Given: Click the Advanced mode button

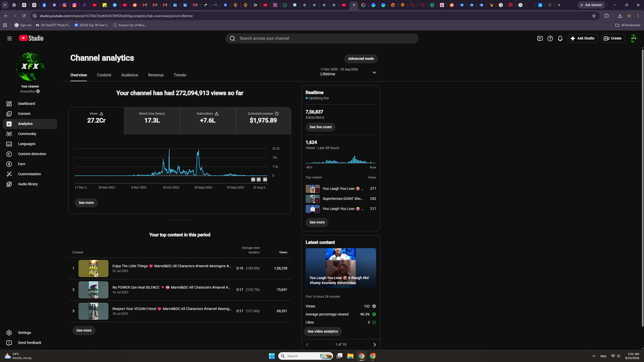Looking at the screenshot, I should point(361,59).
